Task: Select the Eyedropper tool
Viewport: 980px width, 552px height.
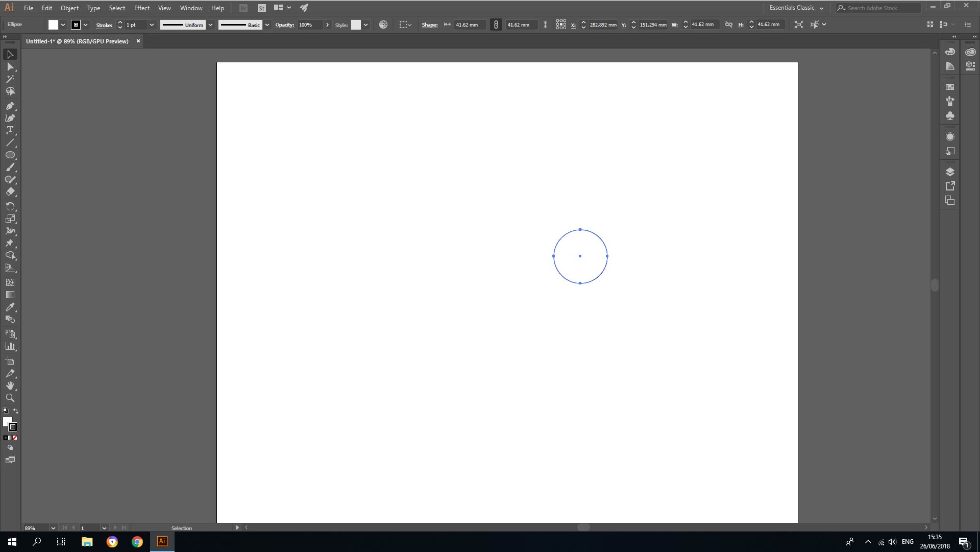Action: pyautogui.click(x=10, y=307)
